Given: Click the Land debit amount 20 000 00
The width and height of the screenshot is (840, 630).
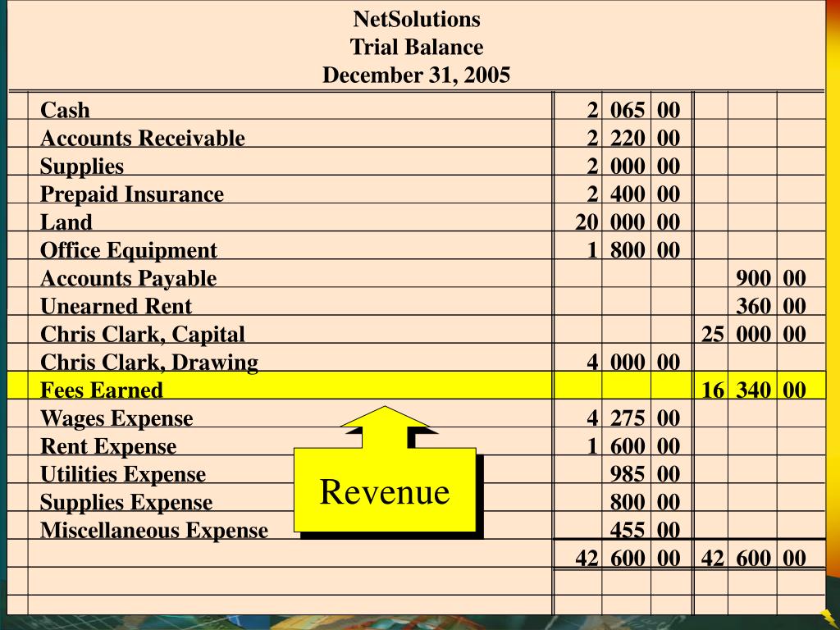Looking at the screenshot, I should tap(628, 222).
